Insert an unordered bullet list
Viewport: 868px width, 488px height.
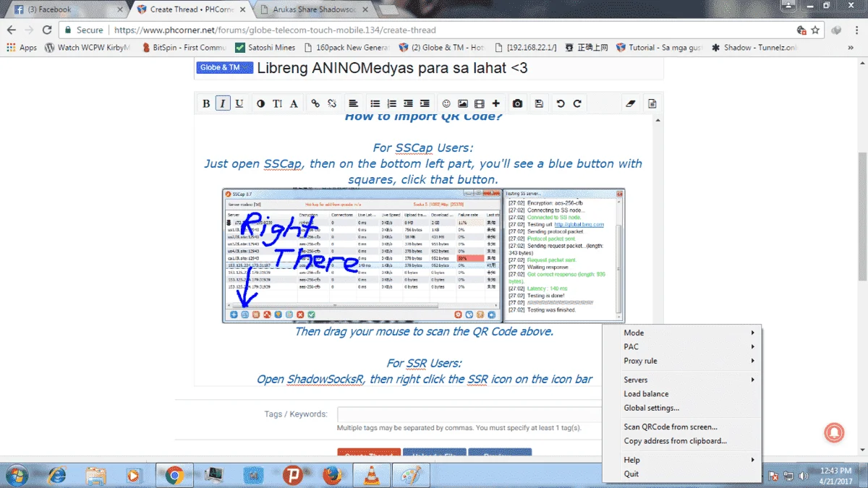point(375,103)
